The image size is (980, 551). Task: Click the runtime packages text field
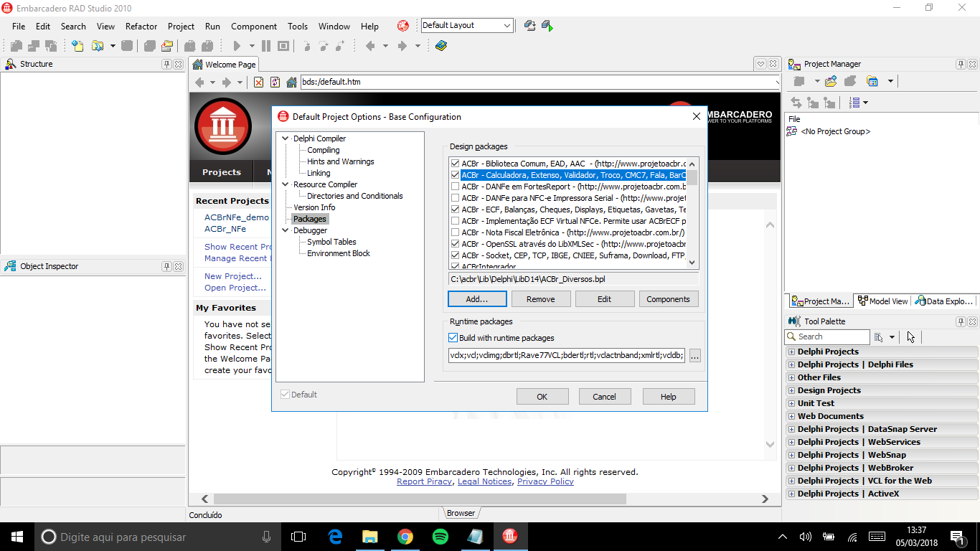click(x=567, y=354)
